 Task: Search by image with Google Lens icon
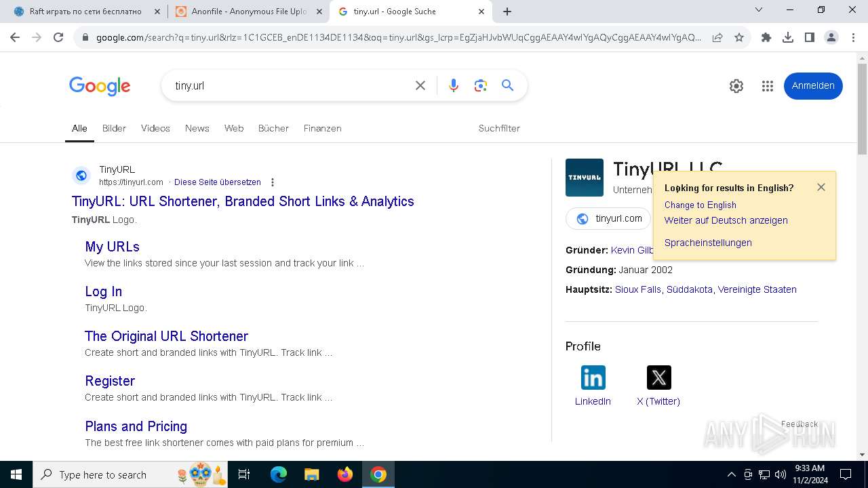coord(481,85)
